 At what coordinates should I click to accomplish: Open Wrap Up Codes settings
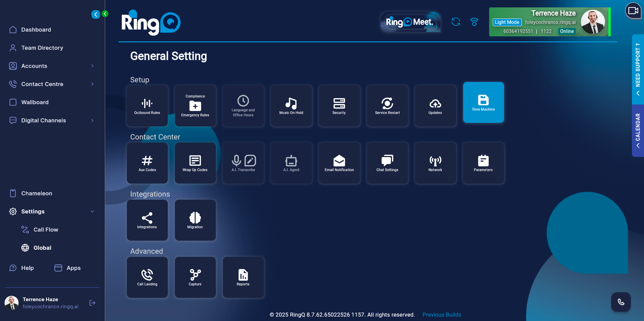click(x=195, y=163)
